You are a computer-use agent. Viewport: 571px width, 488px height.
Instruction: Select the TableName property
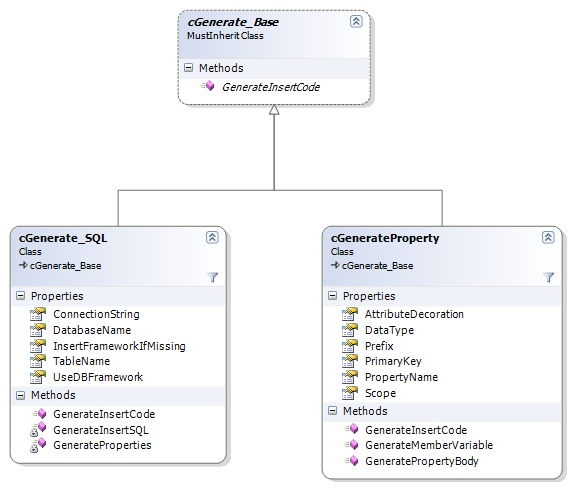(81, 361)
